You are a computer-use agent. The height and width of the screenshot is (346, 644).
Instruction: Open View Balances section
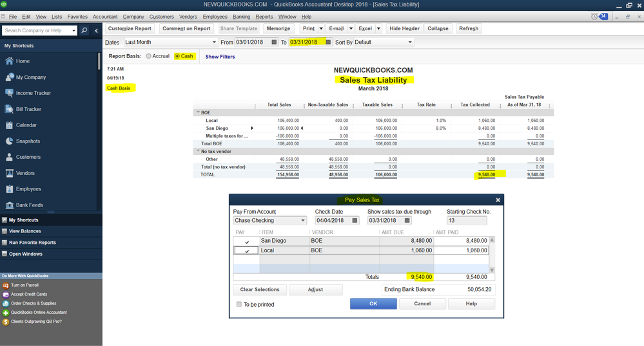pos(24,231)
